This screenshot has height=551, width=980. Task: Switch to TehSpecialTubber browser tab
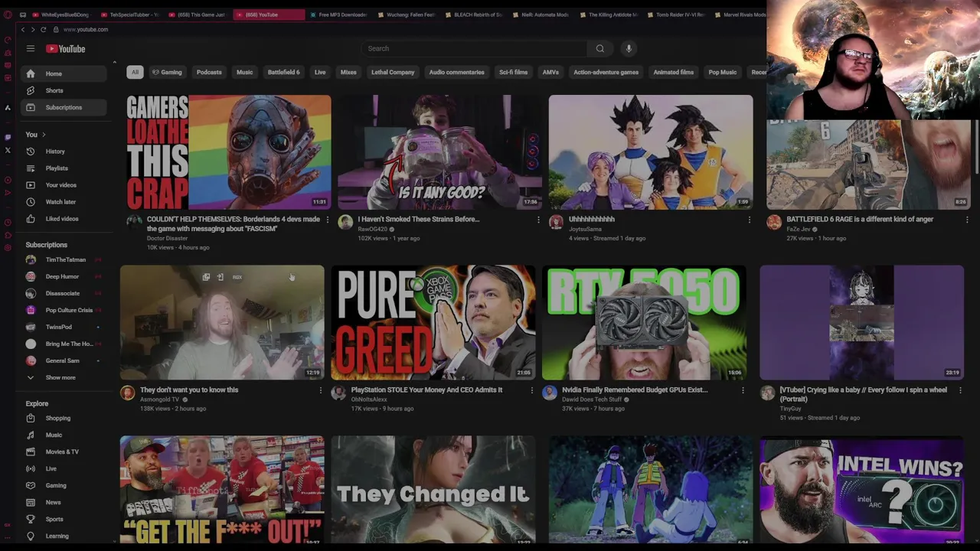pos(129,15)
